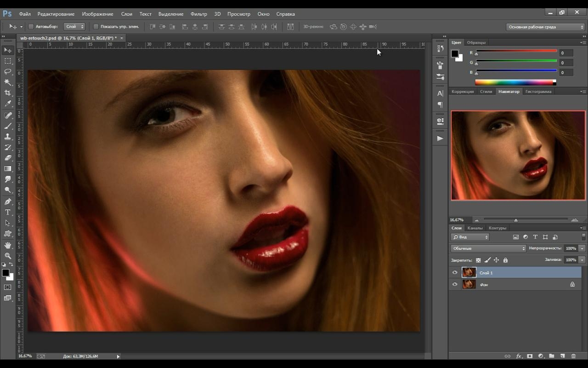
Task: Toggle lock transparent pixels
Action: (x=478, y=260)
